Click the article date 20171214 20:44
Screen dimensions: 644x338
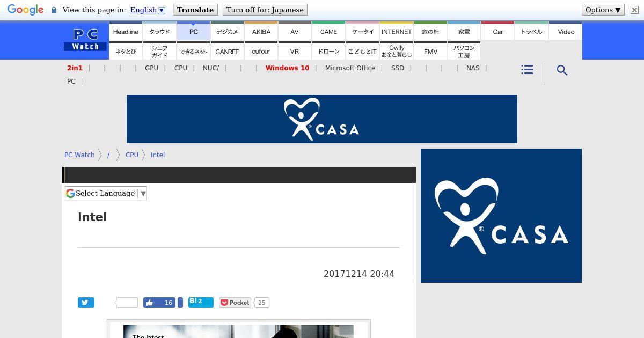tap(359, 274)
